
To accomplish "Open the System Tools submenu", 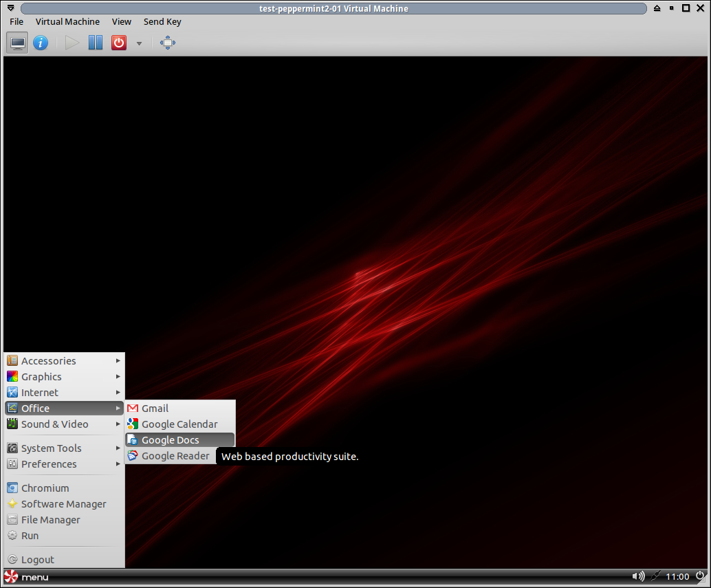I will pos(64,448).
